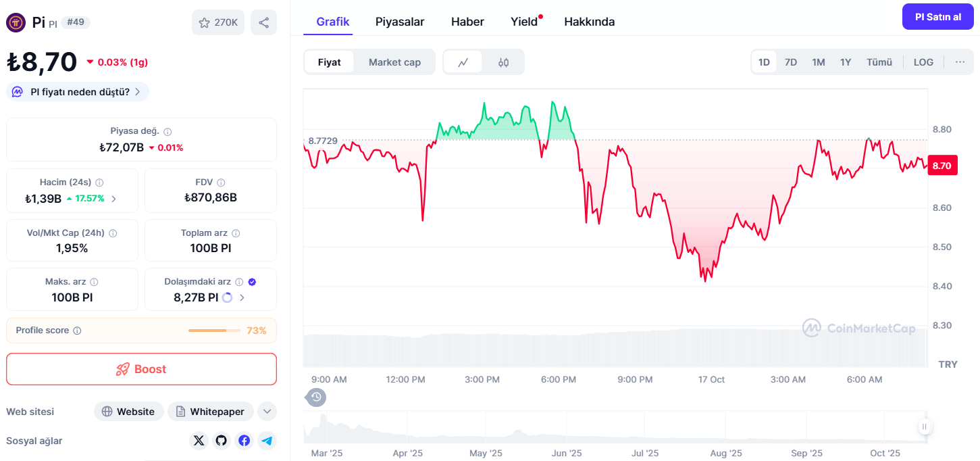Click info icon next to FDV
The height and width of the screenshot is (461, 980).
click(x=221, y=183)
